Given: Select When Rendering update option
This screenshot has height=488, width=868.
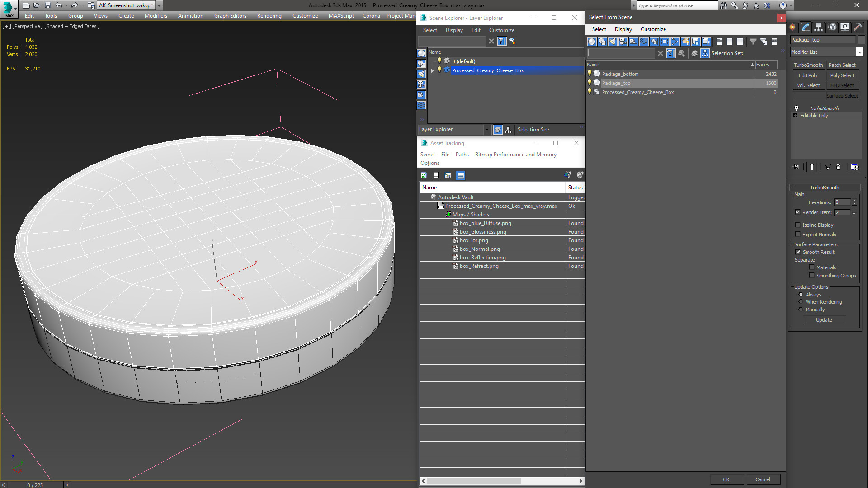Looking at the screenshot, I should point(801,302).
